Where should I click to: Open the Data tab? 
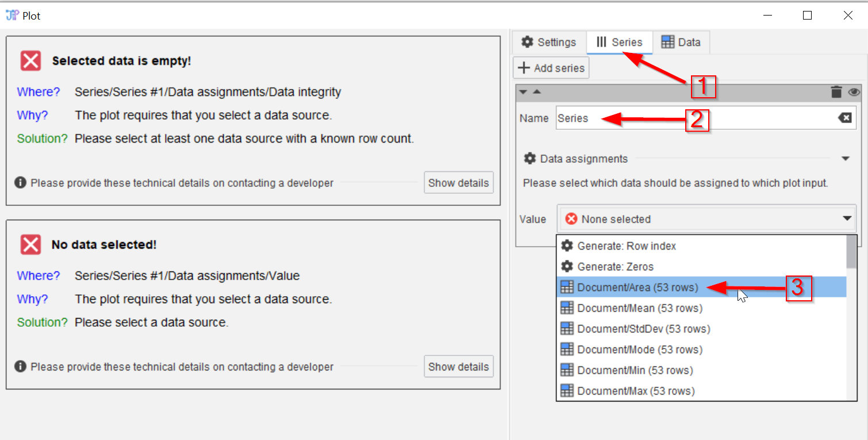pyautogui.click(x=681, y=43)
